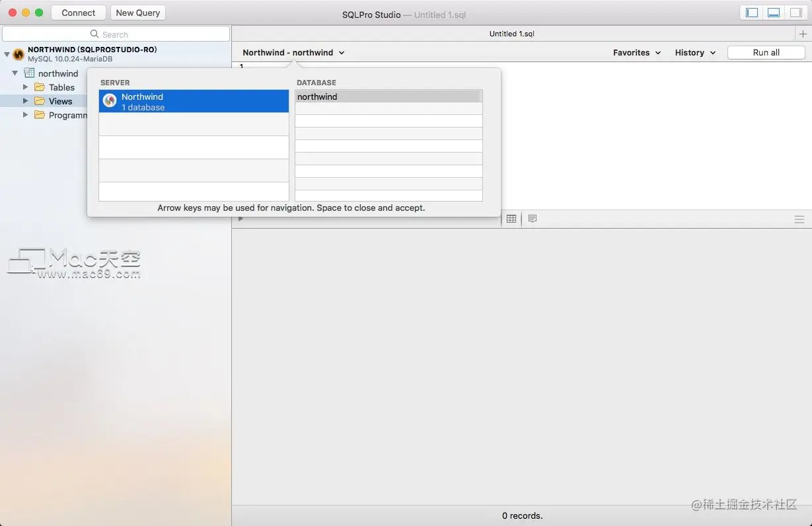
Task: Select northwind in DATABASE list
Action: (388, 96)
